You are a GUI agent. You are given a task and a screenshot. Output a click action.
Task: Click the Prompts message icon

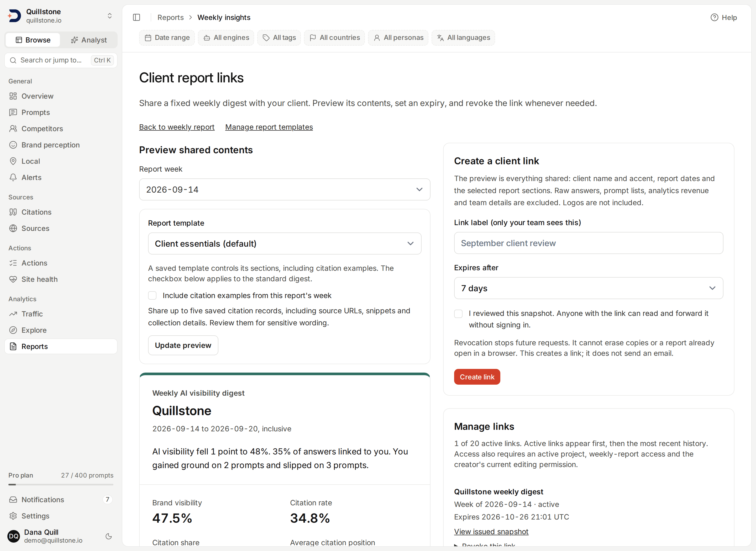click(x=13, y=112)
